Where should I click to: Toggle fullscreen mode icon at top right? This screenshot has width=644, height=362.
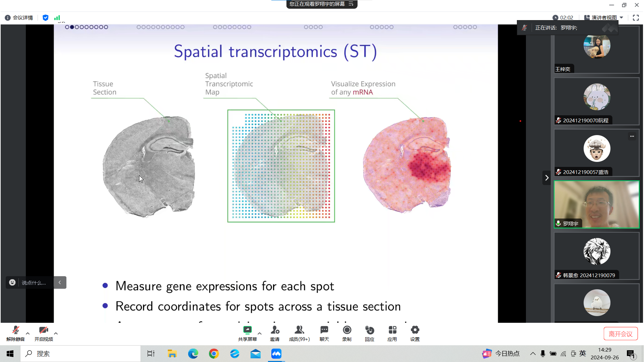[x=636, y=18]
